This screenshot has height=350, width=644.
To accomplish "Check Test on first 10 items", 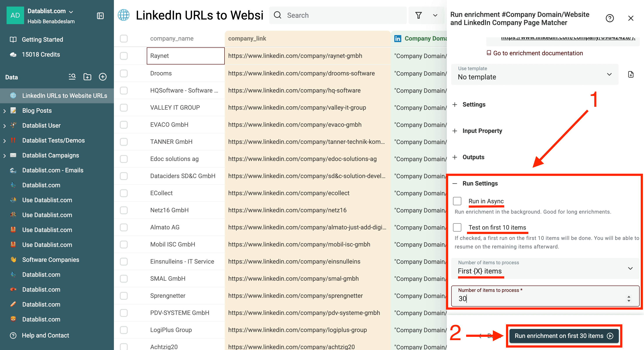I will tap(457, 227).
